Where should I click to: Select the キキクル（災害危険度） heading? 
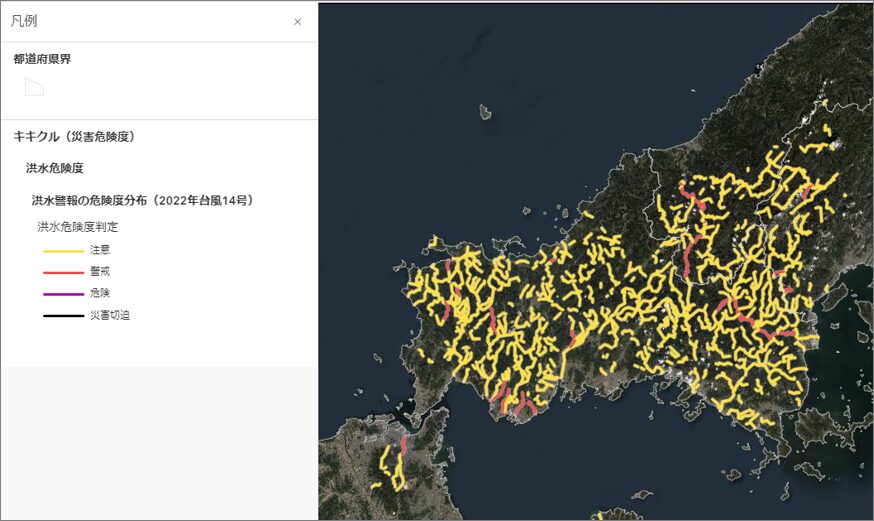(74, 137)
